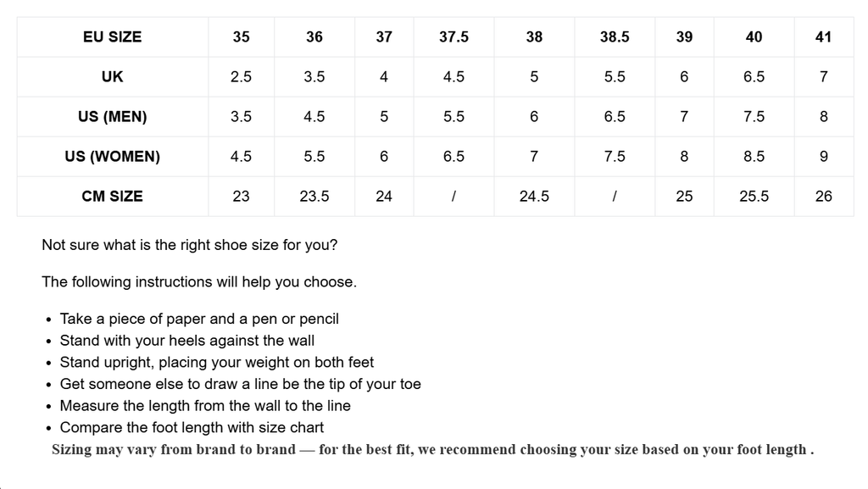Select "Compare the foot length with size chart" bullet
The image size is (868, 489).
click(x=192, y=427)
